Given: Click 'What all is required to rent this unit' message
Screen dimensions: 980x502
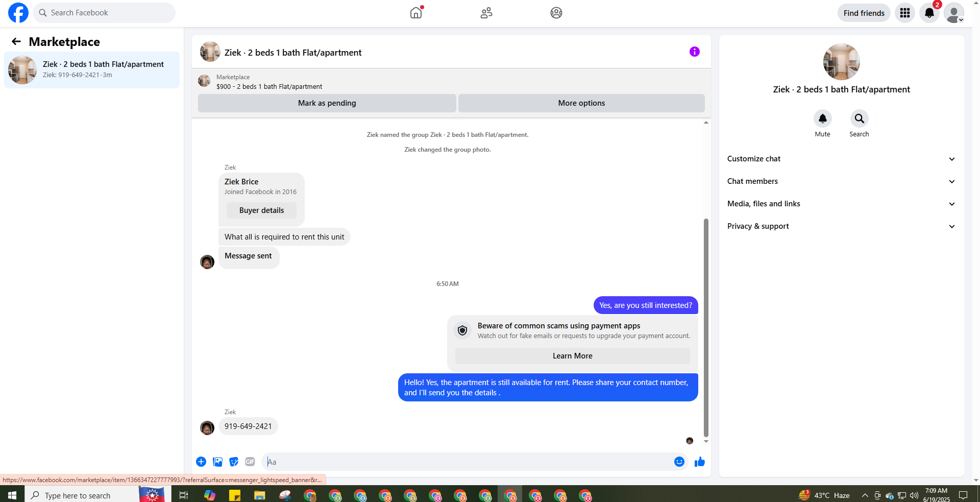Looking at the screenshot, I should pos(284,237).
